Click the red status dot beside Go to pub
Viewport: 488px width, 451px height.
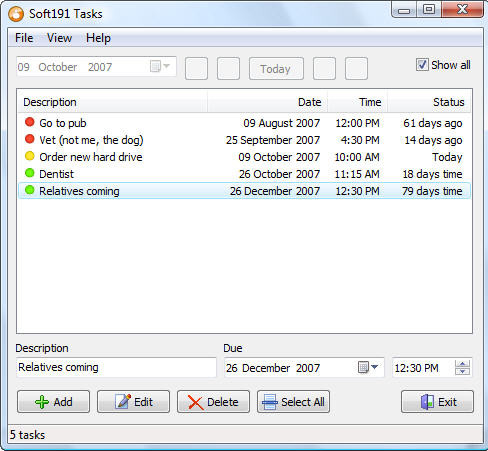click(x=30, y=122)
